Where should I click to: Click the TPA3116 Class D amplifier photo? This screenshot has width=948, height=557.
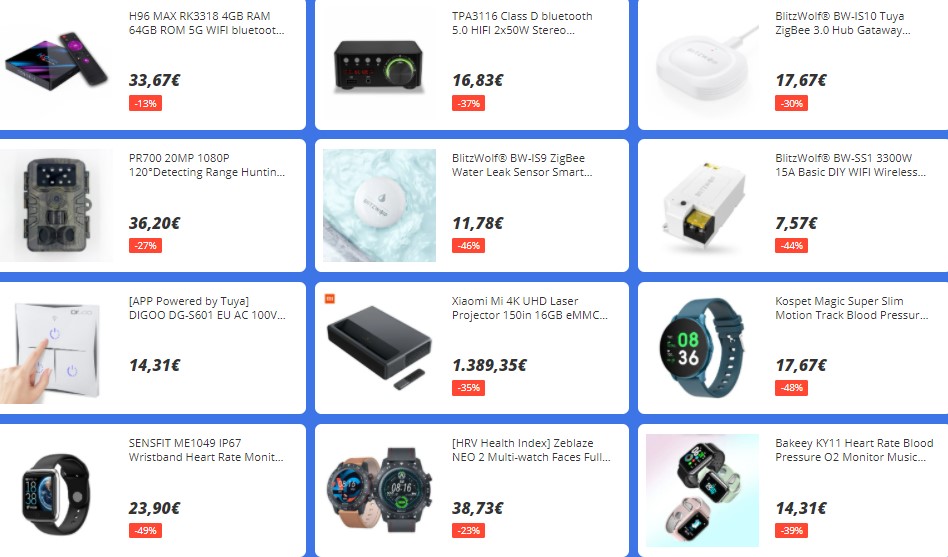(379, 63)
